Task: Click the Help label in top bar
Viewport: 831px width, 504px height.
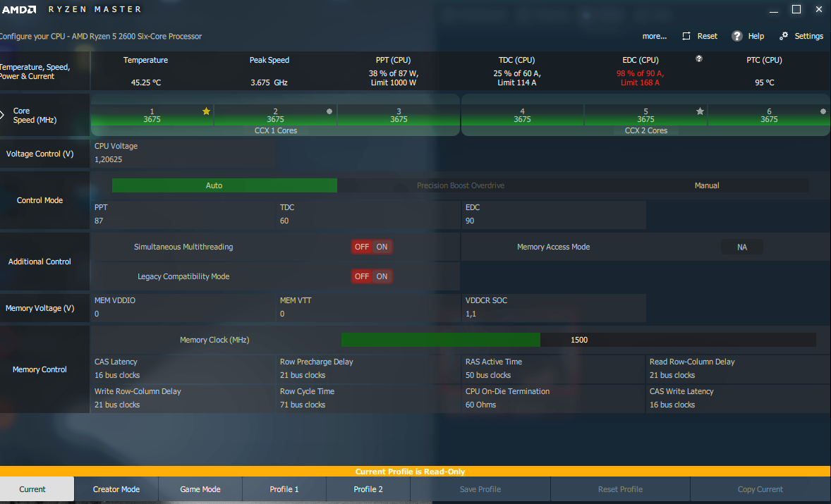Action: tap(756, 36)
